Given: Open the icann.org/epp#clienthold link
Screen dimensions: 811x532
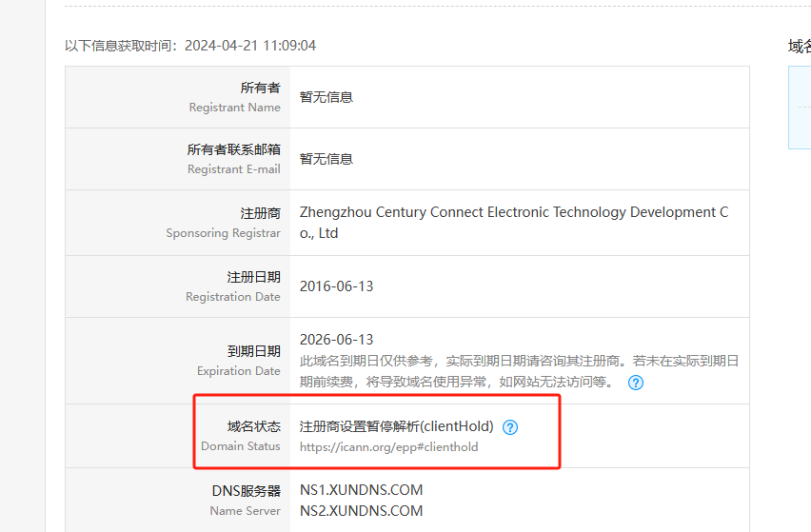Looking at the screenshot, I should pos(388,446).
